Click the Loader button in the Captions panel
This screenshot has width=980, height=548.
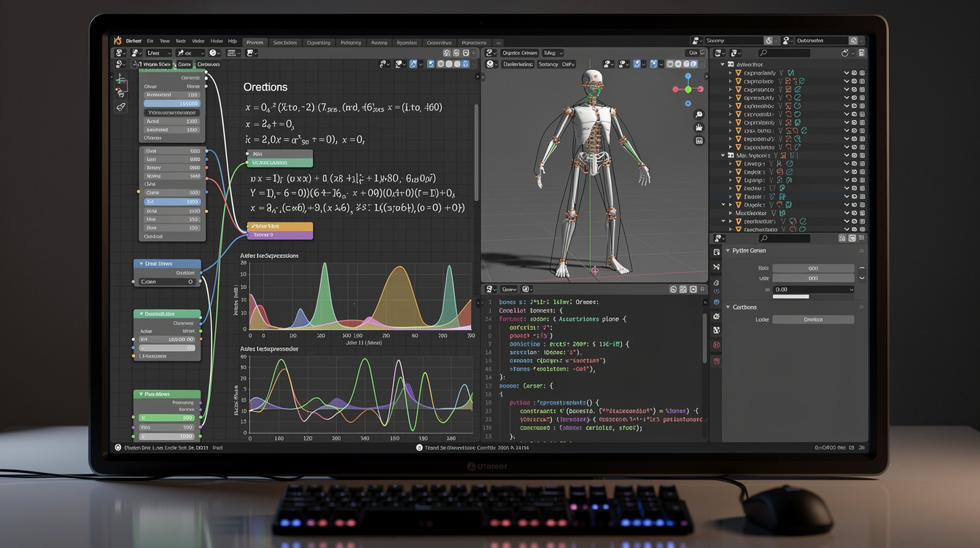(813, 319)
